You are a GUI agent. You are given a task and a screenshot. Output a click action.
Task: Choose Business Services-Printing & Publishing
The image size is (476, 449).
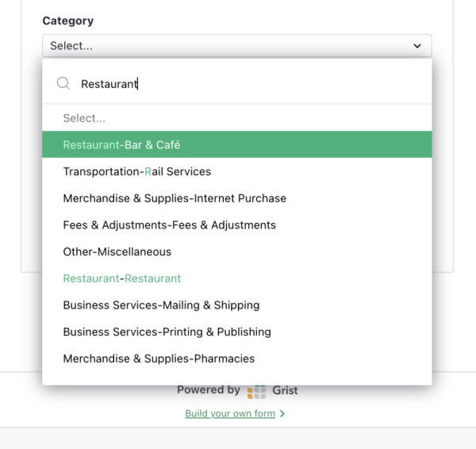pos(167,332)
